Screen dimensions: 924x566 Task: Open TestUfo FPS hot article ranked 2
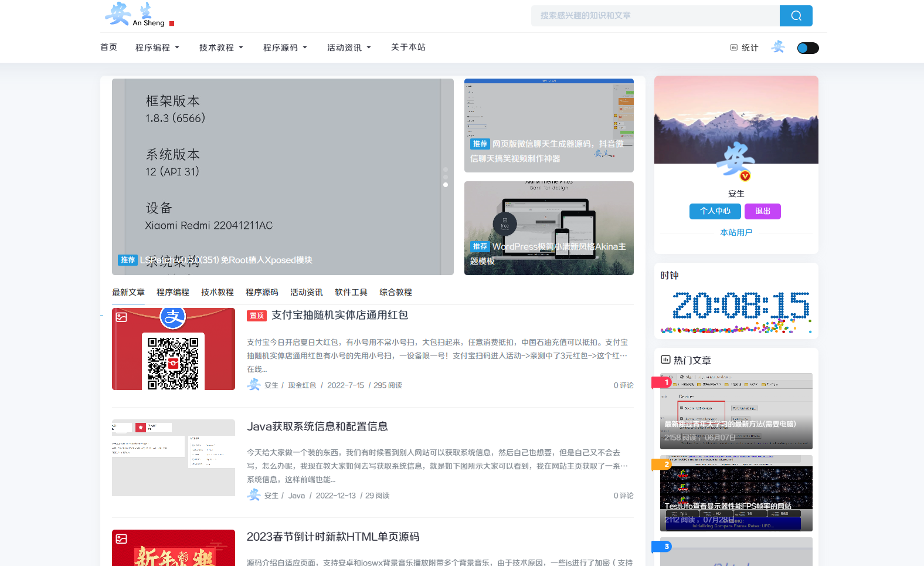click(x=736, y=493)
